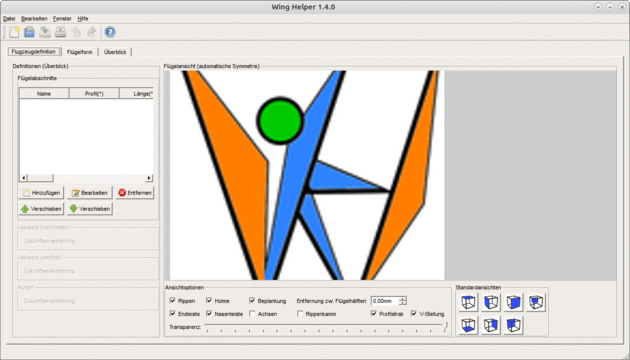Click the Transparenz slider handle
630x360 pixels.
[445, 327]
